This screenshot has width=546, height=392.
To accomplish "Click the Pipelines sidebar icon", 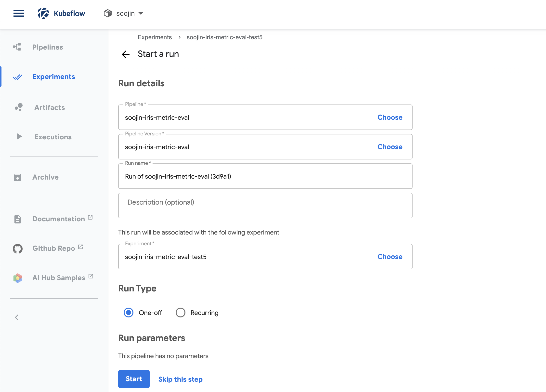I will click(17, 47).
